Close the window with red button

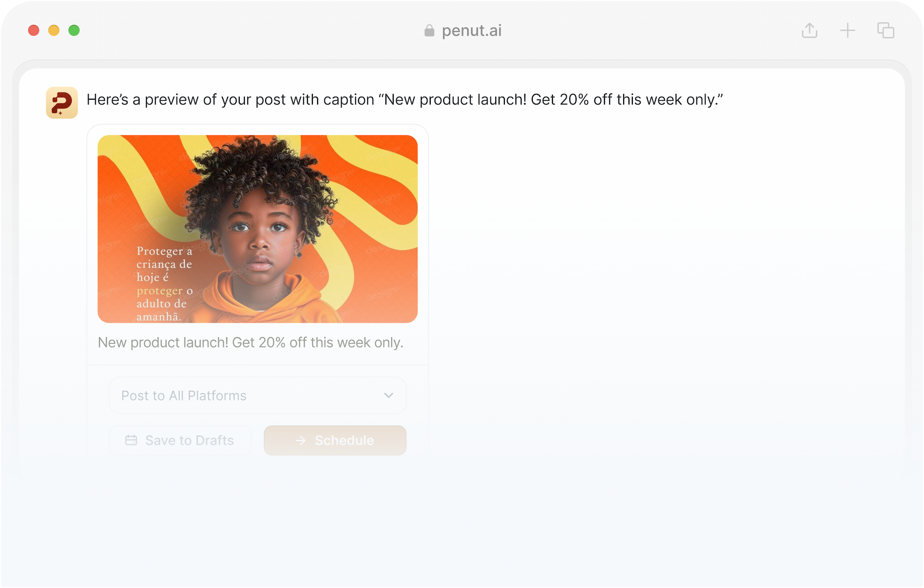coord(34,30)
